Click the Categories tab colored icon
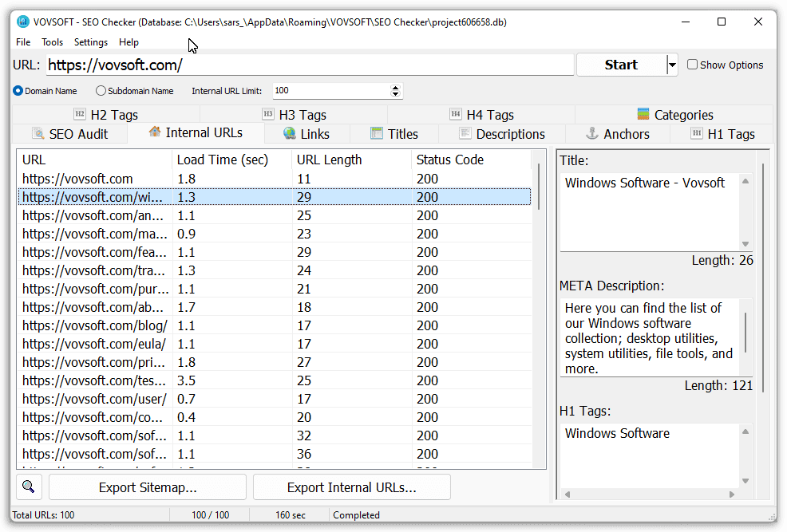 click(643, 114)
